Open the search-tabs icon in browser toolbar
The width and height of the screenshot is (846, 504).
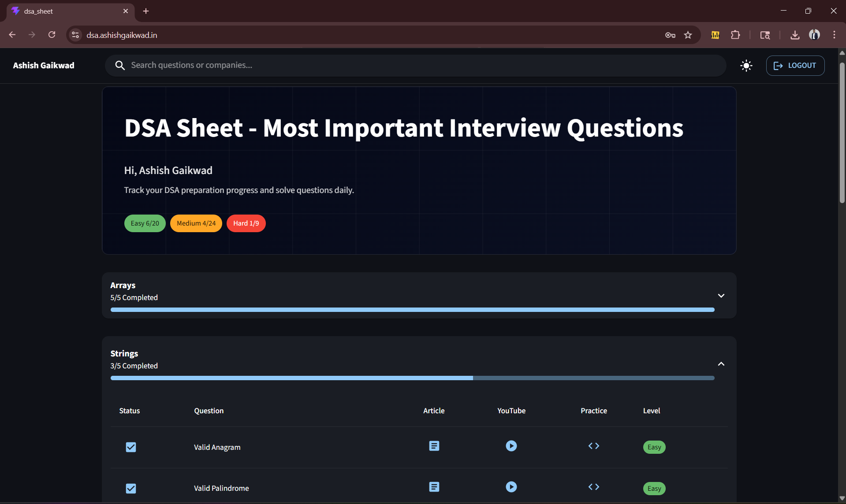pos(765,35)
